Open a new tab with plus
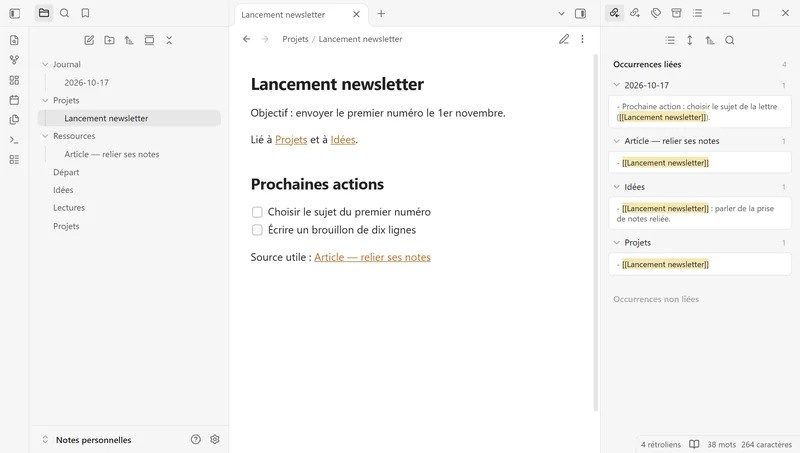This screenshot has height=453, width=800. [381, 14]
